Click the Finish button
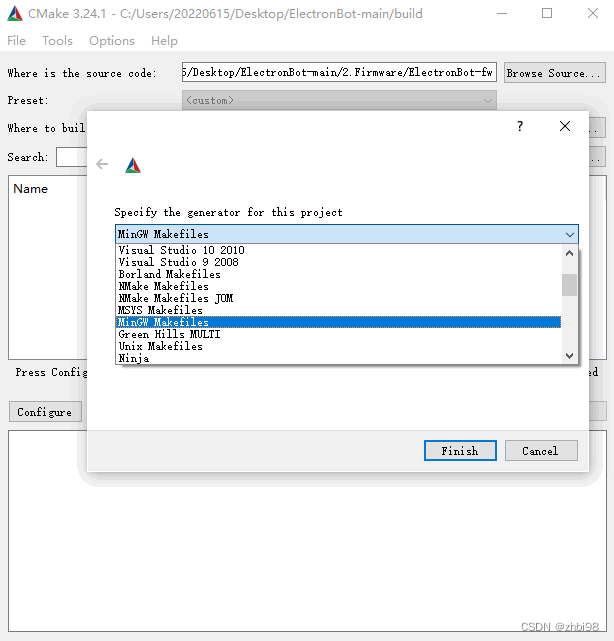The height and width of the screenshot is (641, 614). coord(460,450)
